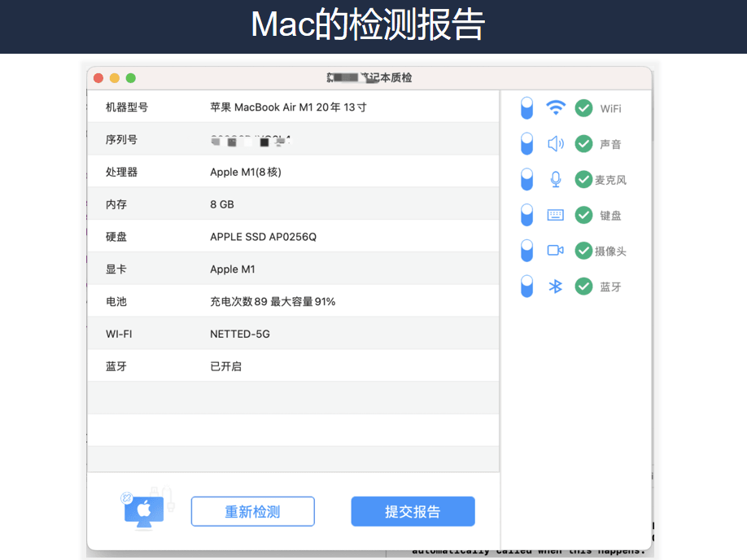Toggle the switch beside the 麦克风 test

tap(526, 179)
